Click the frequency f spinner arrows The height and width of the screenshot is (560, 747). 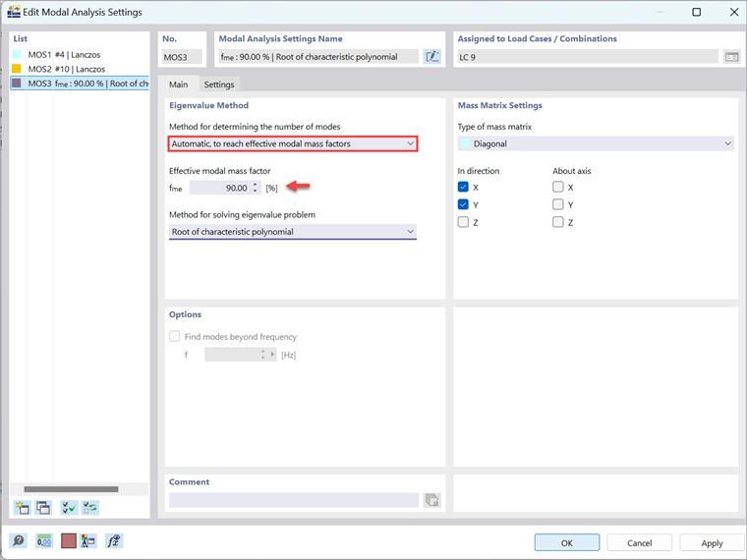pos(262,355)
